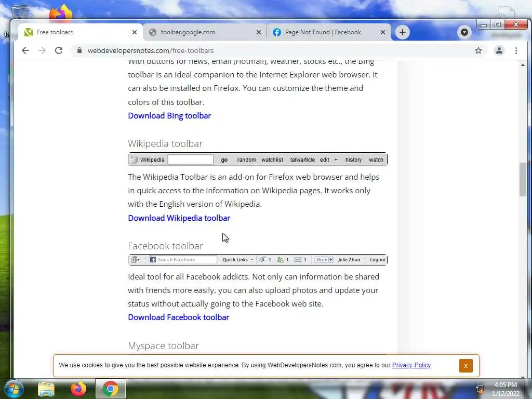Image resolution: width=532 pixels, height=399 pixels.
Task: Open a new tab with the plus button
Action: pyautogui.click(x=403, y=32)
